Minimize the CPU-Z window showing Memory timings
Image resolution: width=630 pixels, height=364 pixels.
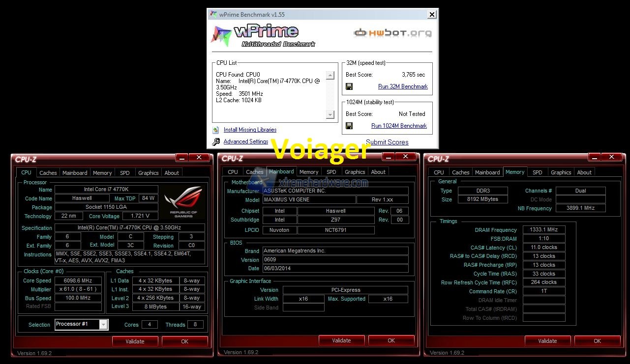pos(594,158)
